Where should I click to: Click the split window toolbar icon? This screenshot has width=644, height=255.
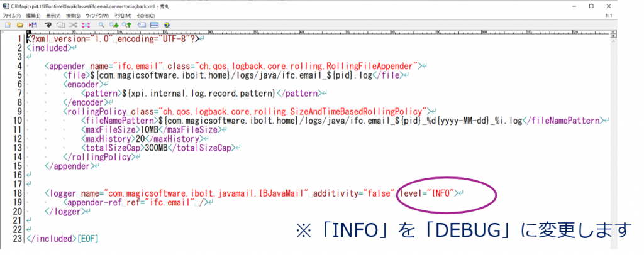pyautogui.click(x=154, y=25)
